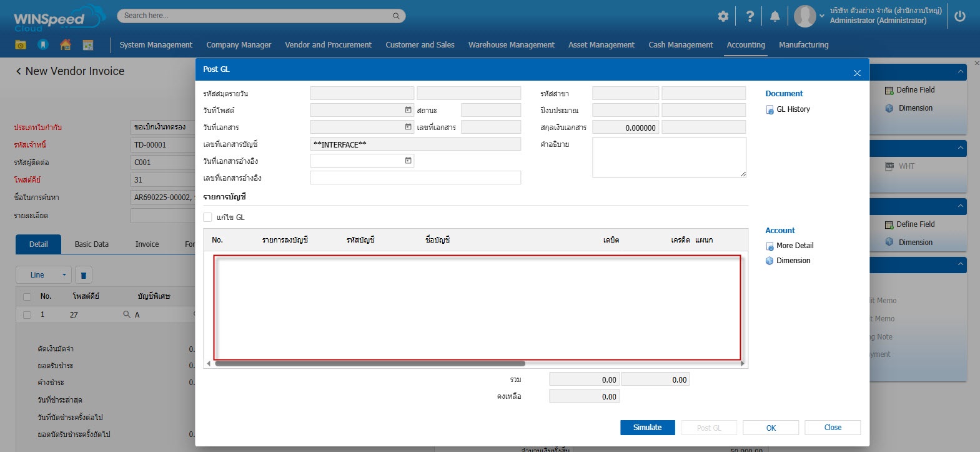Expand the Line dropdown button
This screenshot has width=980, height=452.
(x=63, y=275)
